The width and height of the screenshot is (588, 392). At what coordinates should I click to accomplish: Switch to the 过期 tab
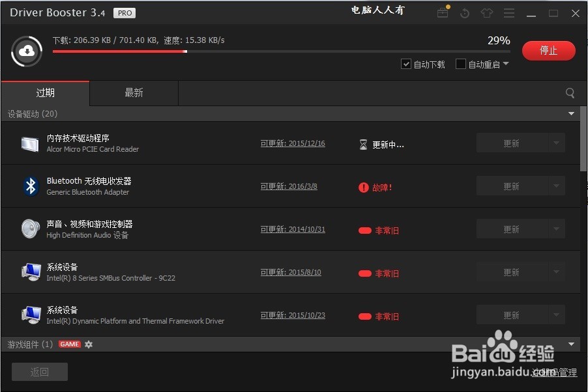(x=46, y=93)
